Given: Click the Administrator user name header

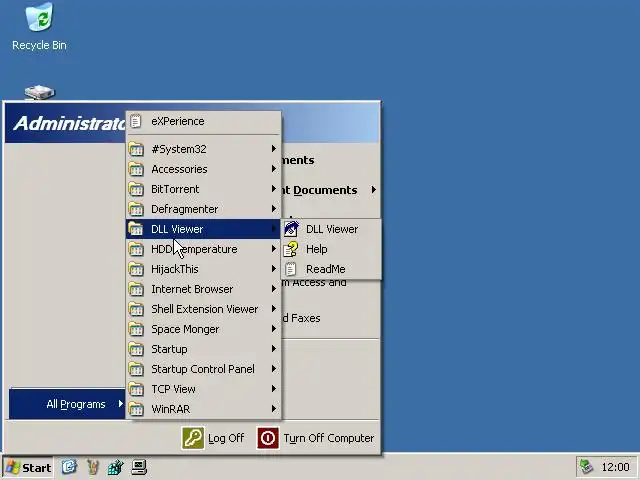Looking at the screenshot, I should 69,123.
